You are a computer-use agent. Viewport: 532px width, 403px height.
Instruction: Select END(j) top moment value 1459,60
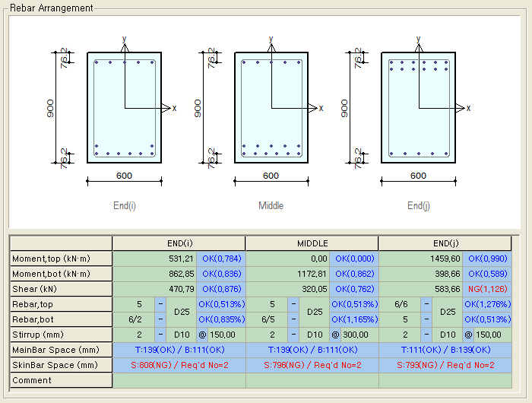pos(421,259)
